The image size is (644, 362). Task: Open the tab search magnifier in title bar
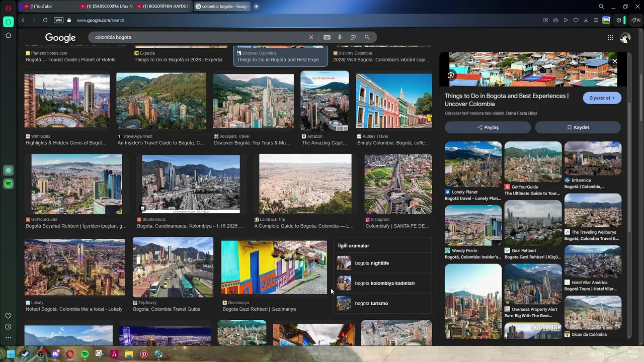(x=601, y=7)
